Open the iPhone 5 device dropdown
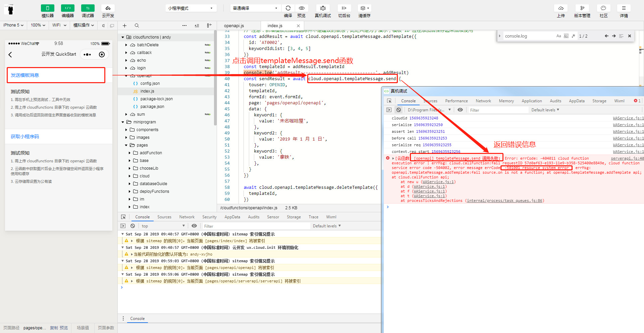This screenshot has width=644, height=333. [x=13, y=25]
